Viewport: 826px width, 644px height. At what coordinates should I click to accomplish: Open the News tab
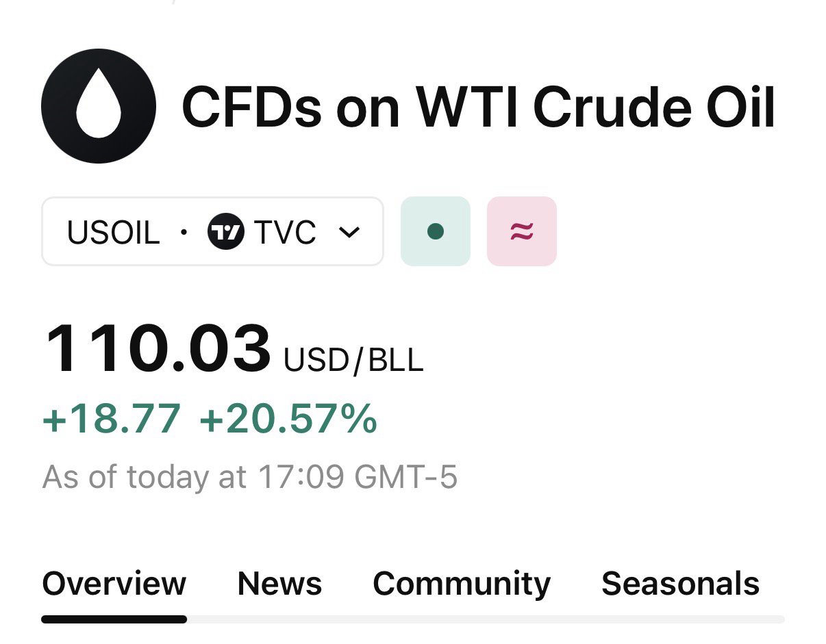(279, 584)
